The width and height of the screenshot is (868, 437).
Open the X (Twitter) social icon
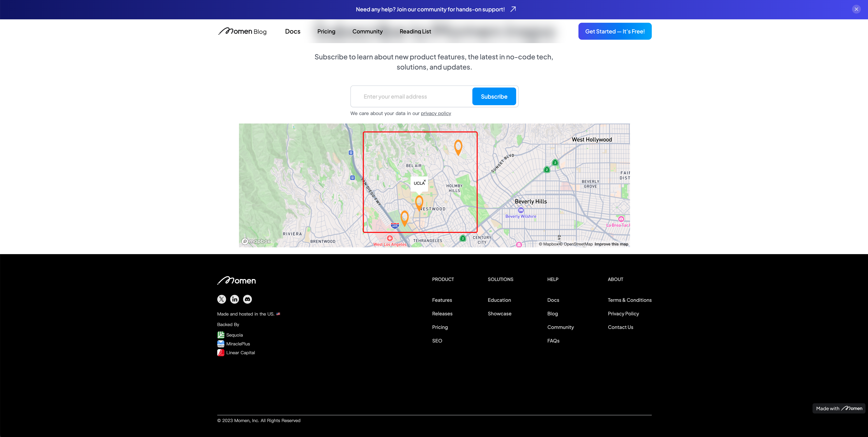(x=221, y=299)
